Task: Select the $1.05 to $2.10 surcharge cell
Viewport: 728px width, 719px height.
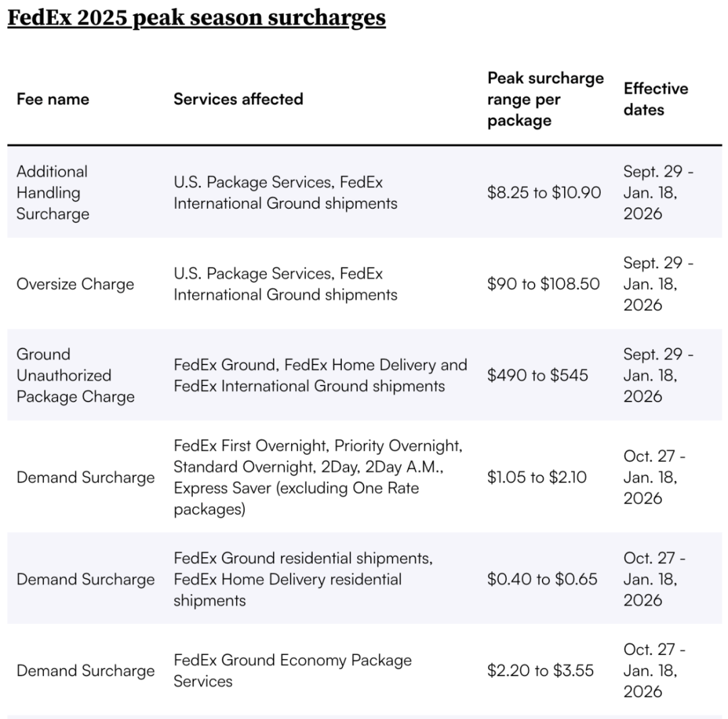Action: pyautogui.click(x=537, y=477)
